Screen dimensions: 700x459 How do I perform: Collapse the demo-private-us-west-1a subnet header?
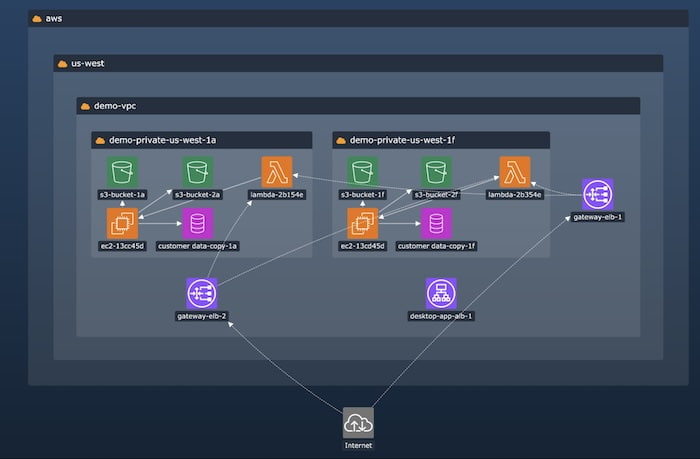click(x=202, y=140)
